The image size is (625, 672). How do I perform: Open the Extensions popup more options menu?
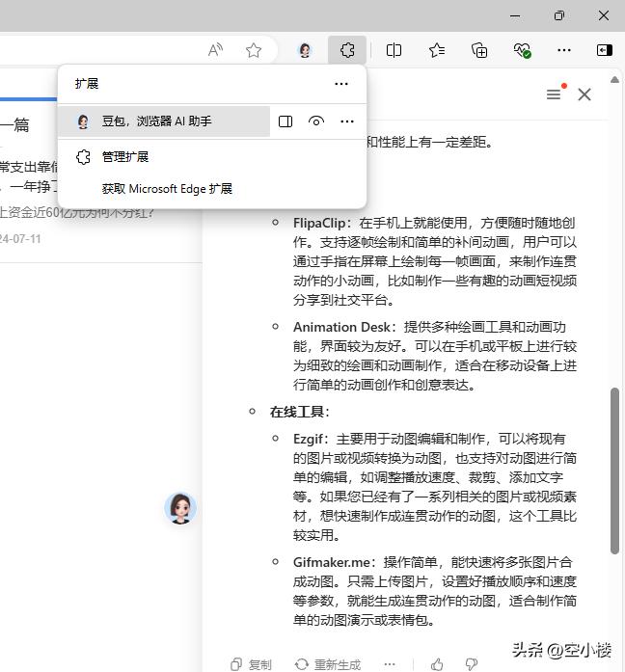[x=341, y=84]
